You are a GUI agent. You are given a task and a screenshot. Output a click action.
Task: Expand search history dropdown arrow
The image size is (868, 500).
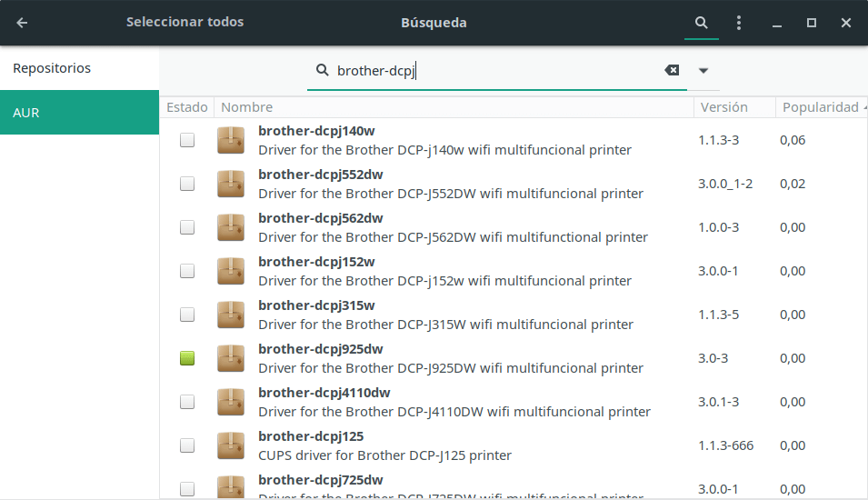pyautogui.click(x=703, y=70)
